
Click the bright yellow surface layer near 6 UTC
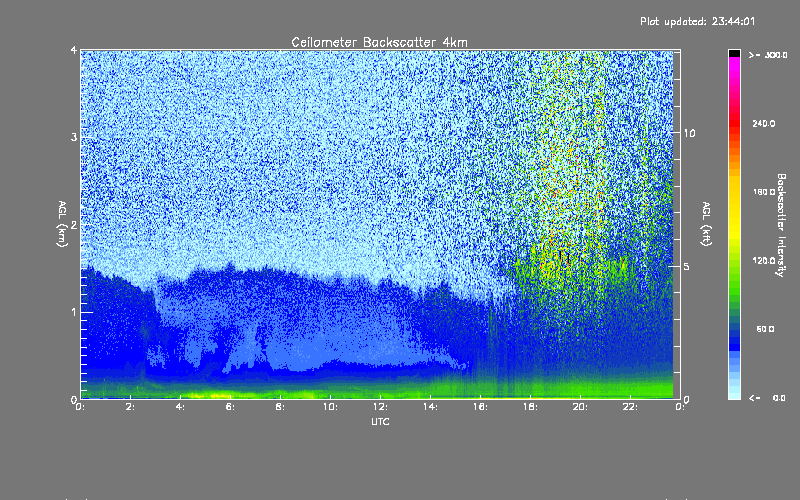(x=219, y=395)
